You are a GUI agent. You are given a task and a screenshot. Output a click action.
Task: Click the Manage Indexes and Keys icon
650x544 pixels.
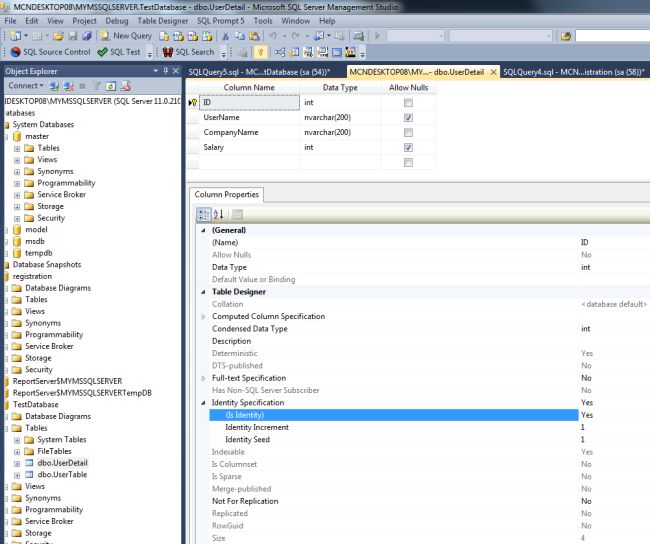coord(294,52)
